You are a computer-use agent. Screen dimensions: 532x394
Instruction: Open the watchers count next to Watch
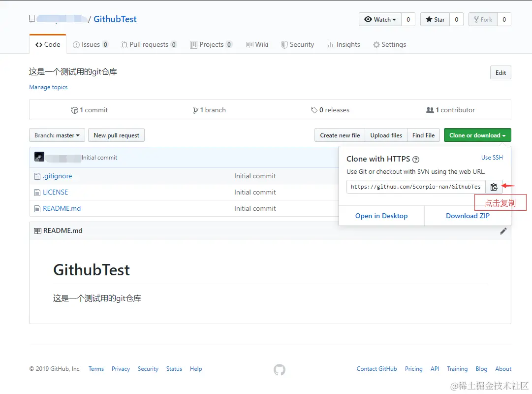[x=408, y=19]
